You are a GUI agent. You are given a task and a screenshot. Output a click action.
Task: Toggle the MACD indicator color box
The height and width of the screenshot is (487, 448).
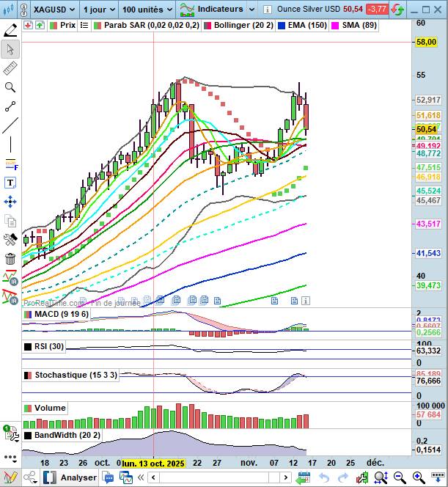(28, 314)
